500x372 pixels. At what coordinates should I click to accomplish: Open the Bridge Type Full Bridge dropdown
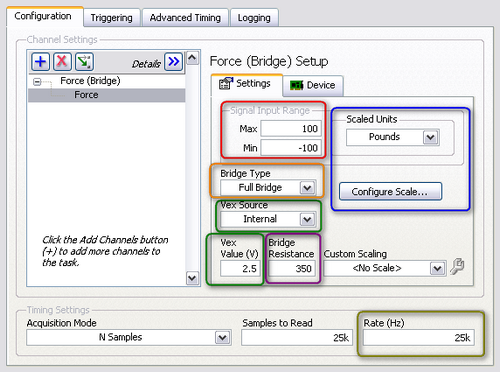click(268, 188)
